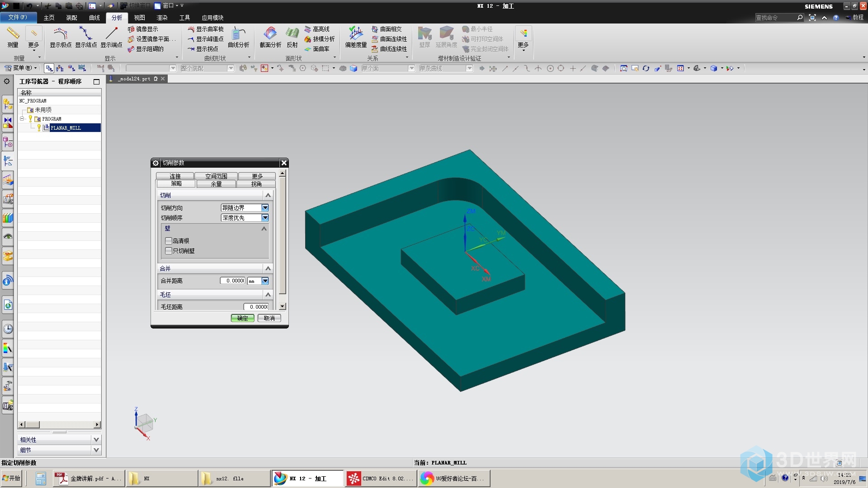Click 显示峰值点 in the ribbon
Image resolution: width=868 pixels, height=488 pixels.
(206, 39)
